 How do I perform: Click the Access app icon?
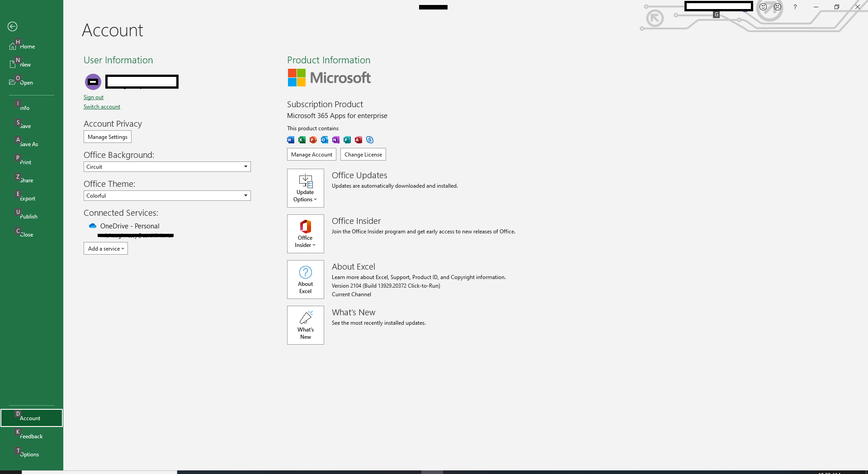(x=359, y=140)
